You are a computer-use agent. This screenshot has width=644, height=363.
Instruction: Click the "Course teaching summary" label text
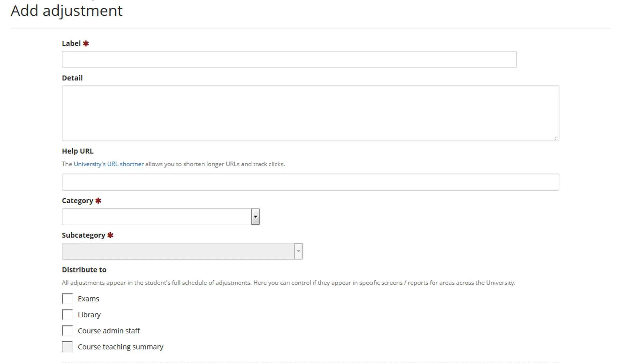(120, 347)
